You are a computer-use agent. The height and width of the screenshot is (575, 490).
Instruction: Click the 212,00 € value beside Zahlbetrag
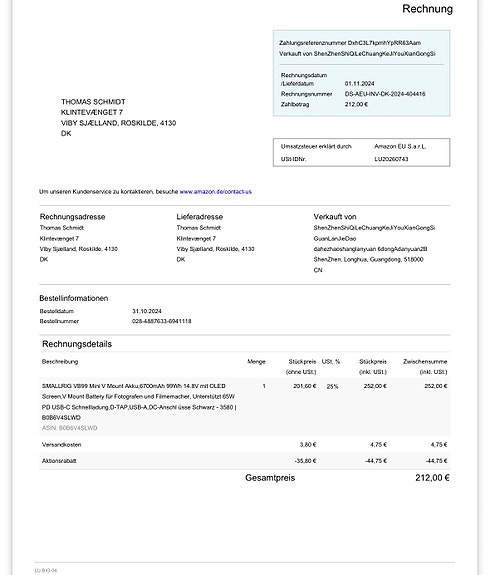coord(356,105)
